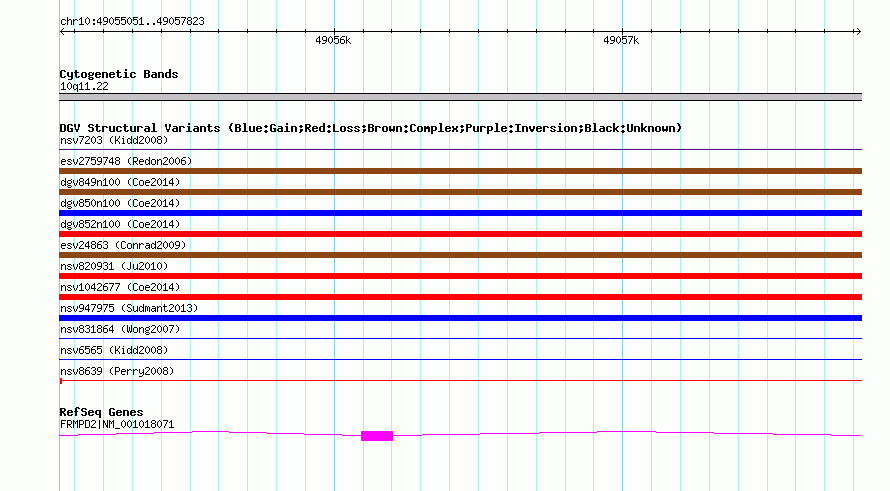Click the thin red nsv8639 loss line
The image size is (890, 491).
(460, 381)
